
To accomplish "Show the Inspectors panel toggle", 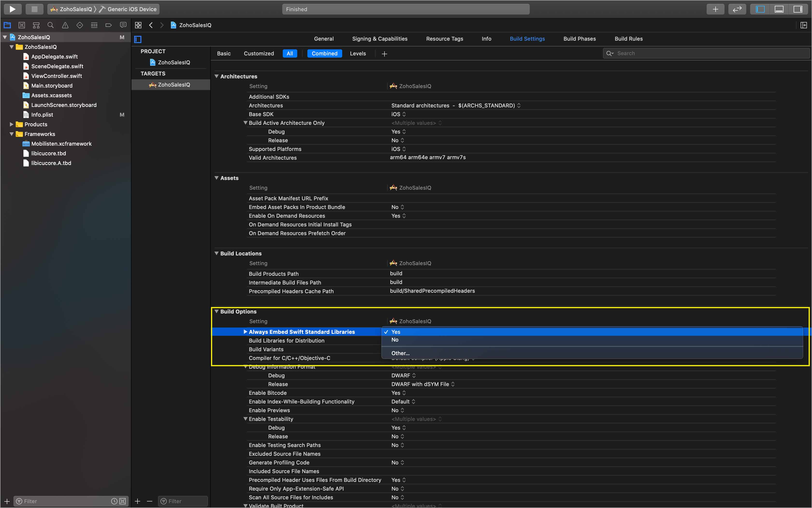I will (797, 9).
